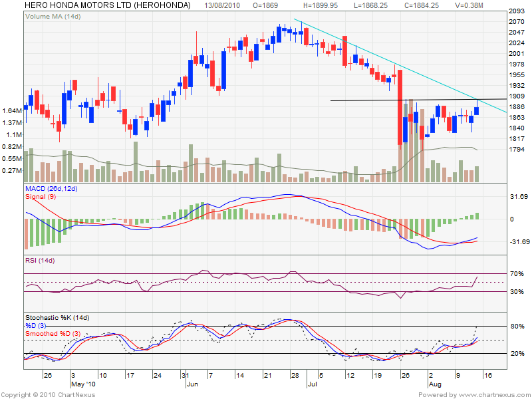Click the RSI (14d) panel label
Viewport: 532px width, 399px height.
click(41, 260)
